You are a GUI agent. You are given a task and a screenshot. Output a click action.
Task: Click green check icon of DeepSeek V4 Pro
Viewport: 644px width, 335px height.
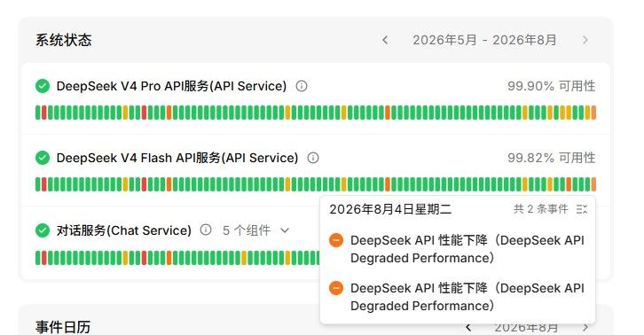click(x=43, y=86)
